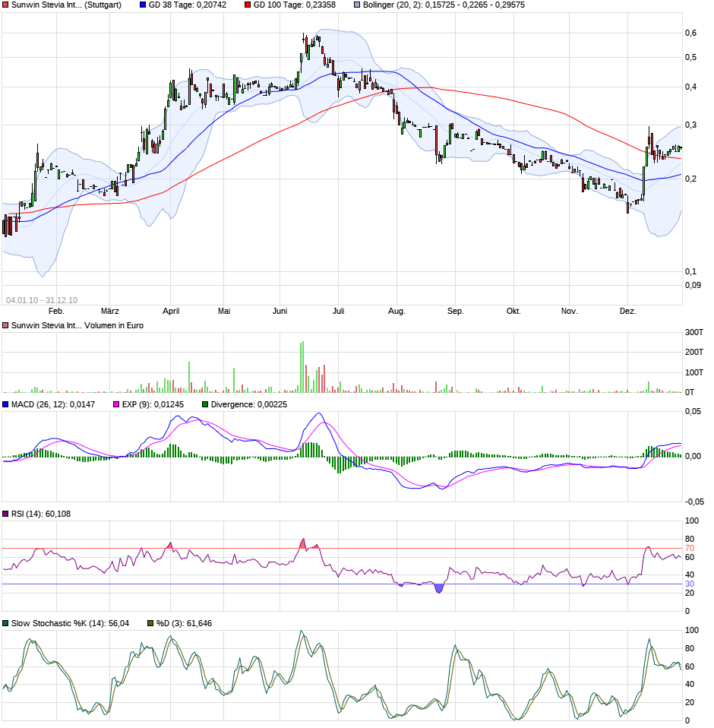The image size is (714, 728).
Task: Click the 0,5 price axis value
Action: (690, 58)
